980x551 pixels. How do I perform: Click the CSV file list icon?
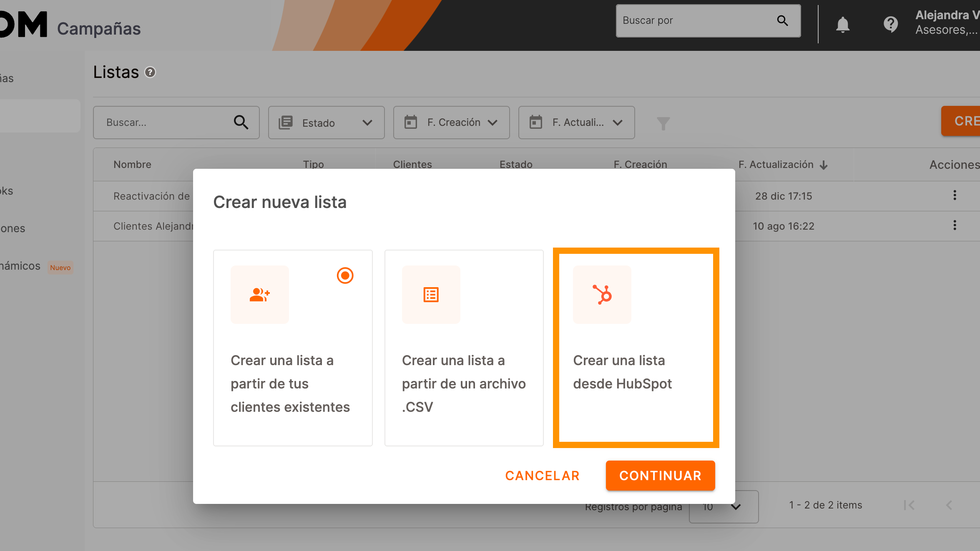431,295
